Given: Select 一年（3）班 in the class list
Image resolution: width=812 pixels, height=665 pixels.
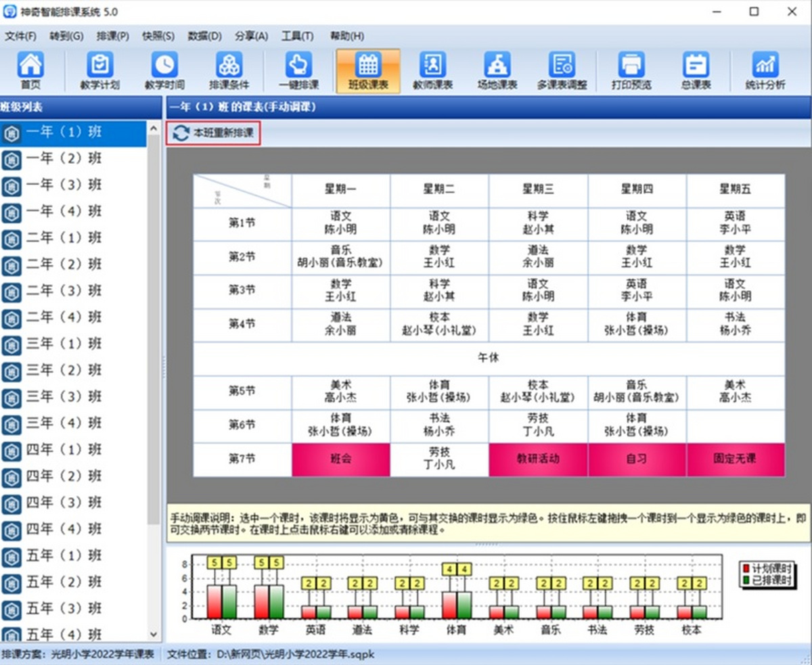Looking at the screenshot, I should tap(73, 186).
